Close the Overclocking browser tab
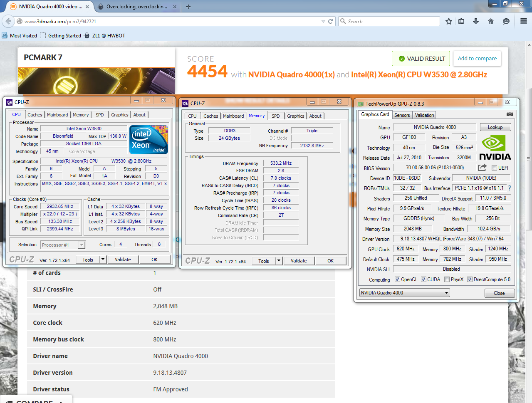532x403 pixels. [x=175, y=7]
